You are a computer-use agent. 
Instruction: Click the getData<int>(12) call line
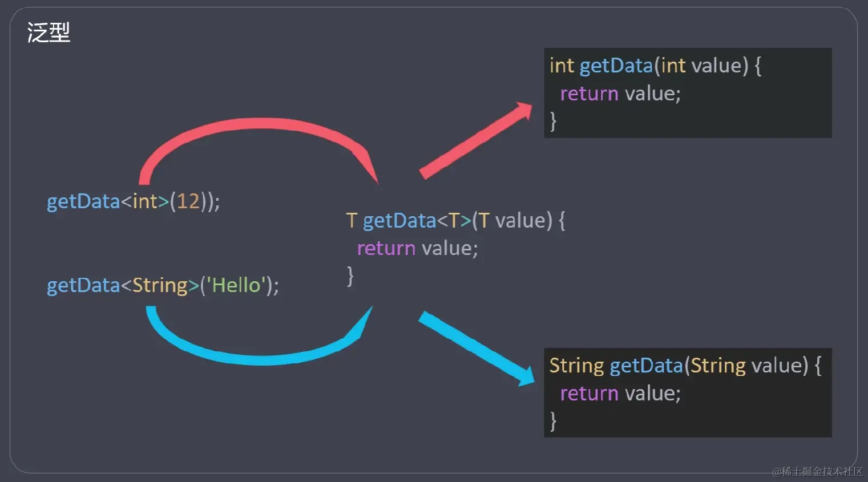click(133, 201)
